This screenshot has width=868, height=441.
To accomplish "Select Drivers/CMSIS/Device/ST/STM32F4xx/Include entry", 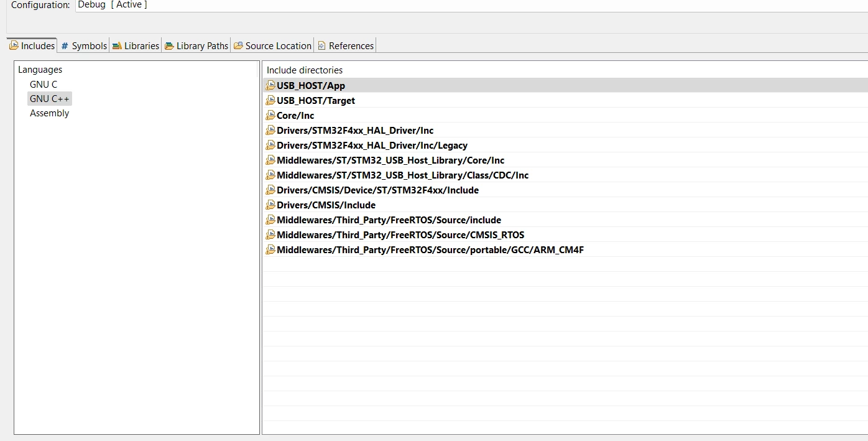I will [x=565, y=190].
